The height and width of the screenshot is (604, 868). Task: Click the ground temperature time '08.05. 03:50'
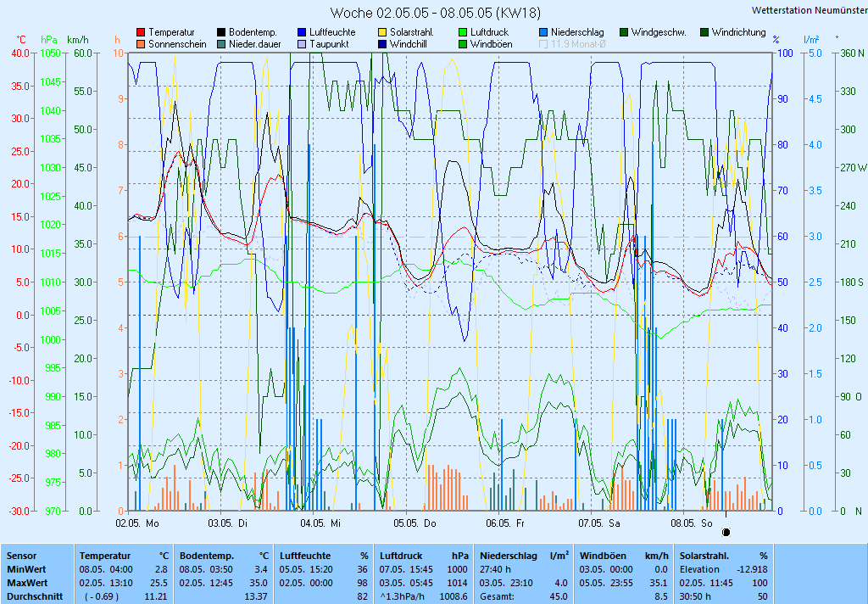(x=206, y=569)
